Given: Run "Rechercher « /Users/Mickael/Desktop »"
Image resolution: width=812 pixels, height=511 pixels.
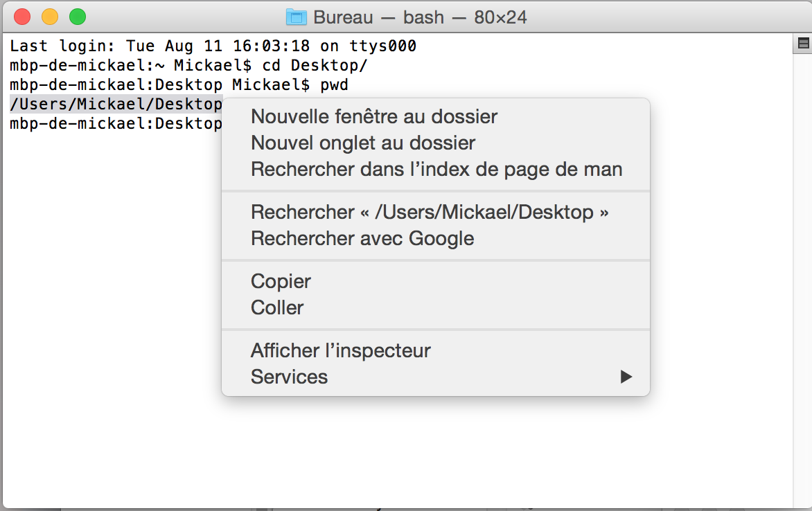Looking at the screenshot, I should (x=430, y=212).
